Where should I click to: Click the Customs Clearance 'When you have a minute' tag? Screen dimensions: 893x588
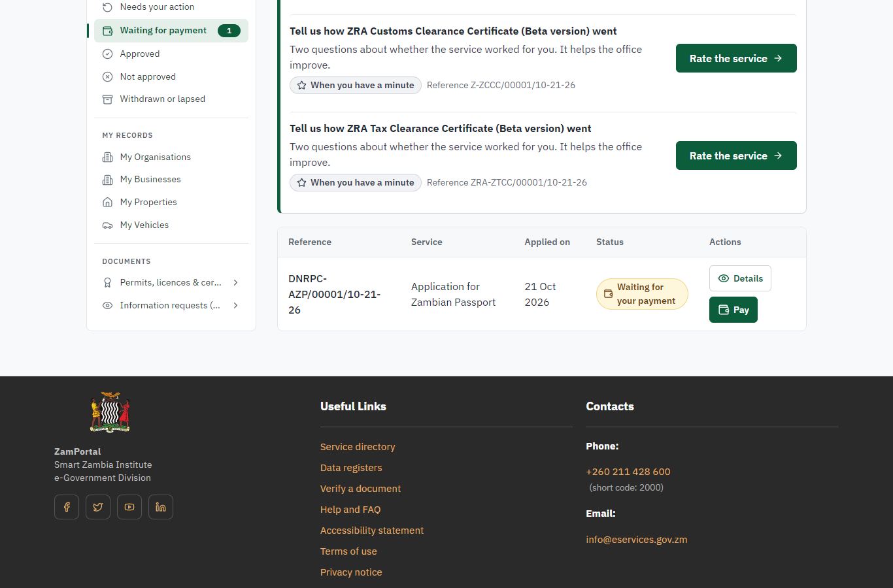point(356,86)
